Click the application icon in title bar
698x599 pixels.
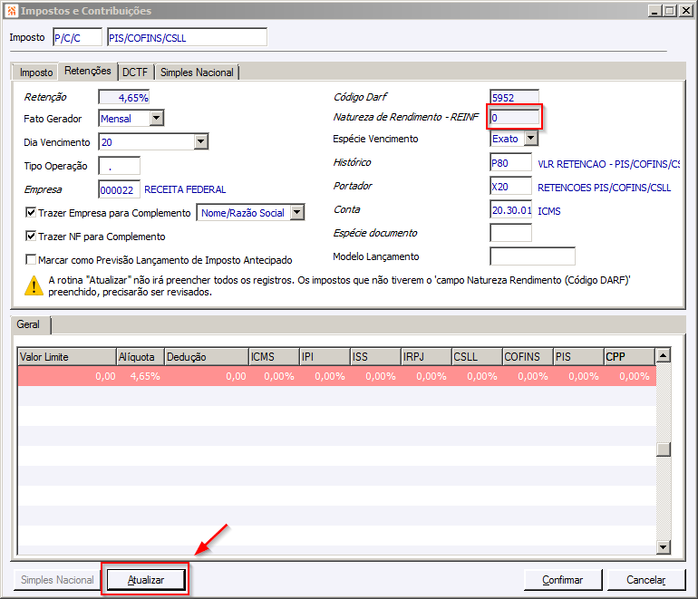coord(12,11)
